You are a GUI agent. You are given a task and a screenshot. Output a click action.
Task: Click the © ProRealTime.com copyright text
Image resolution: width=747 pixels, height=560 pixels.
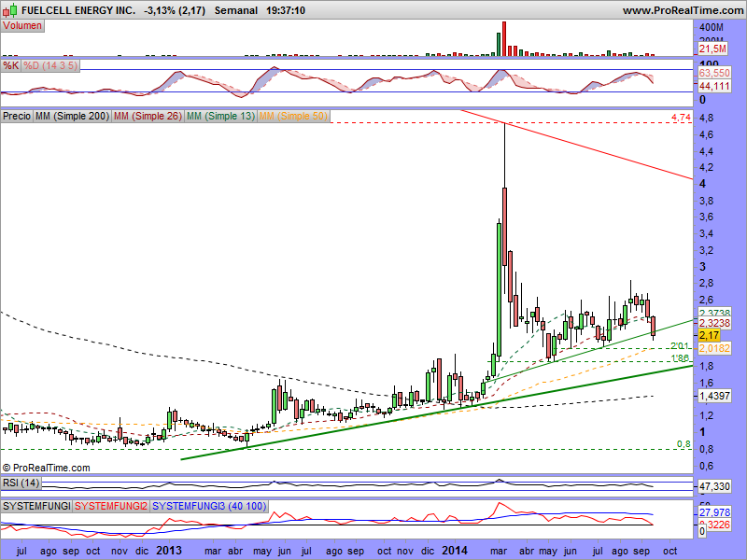click(x=46, y=469)
